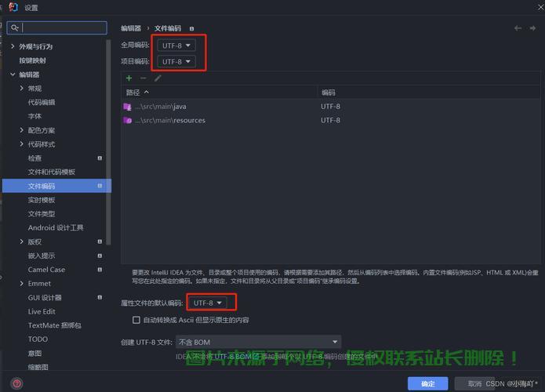This screenshot has width=545, height=392.
Task: Click the add path plus icon
Action: [129, 78]
